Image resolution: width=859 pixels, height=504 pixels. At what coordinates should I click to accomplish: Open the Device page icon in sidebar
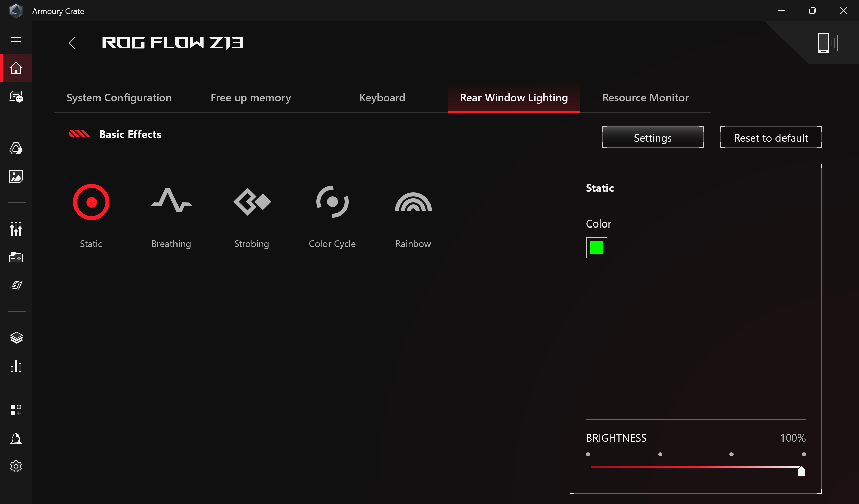(16, 97)
